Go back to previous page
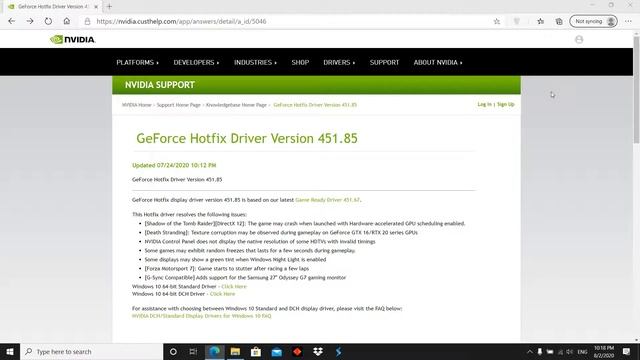This screenshot has height=360, width=640. (11, 21)
